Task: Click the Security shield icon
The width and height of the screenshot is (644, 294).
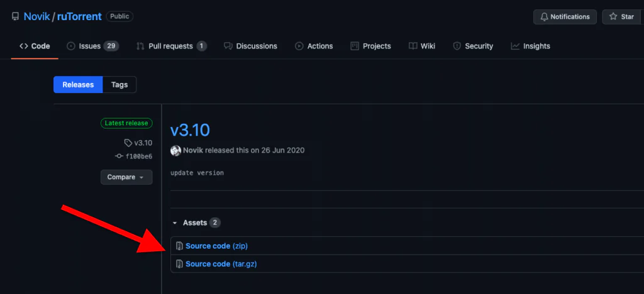Action: (x=457, y=46)
